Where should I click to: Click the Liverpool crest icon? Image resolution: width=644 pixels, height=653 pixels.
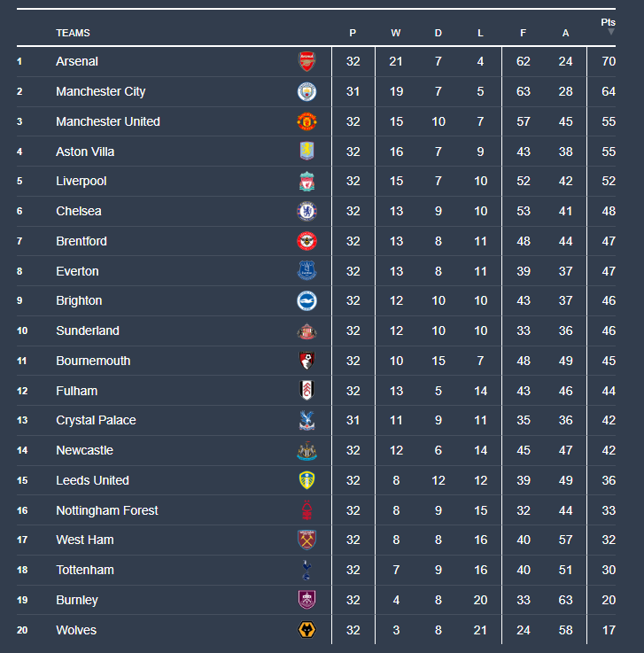click(x=306, y=182)
